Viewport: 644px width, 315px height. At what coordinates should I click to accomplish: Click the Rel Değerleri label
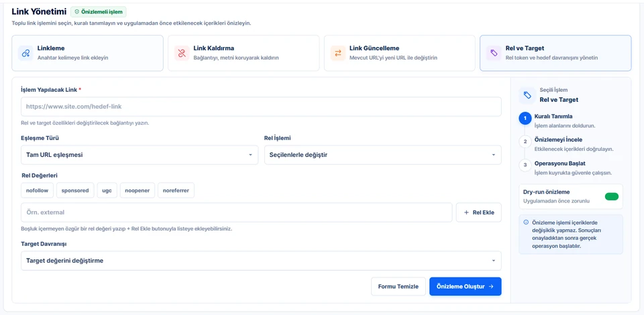point(40,175)
